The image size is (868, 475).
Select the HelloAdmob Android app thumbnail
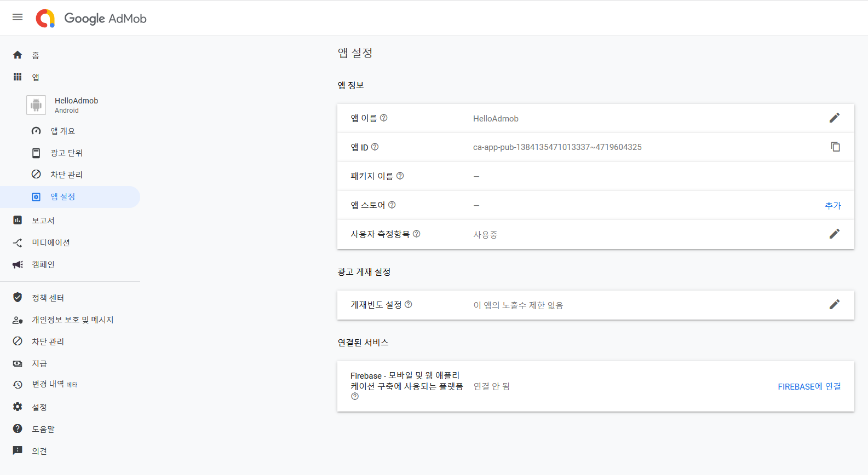[36, 105]
